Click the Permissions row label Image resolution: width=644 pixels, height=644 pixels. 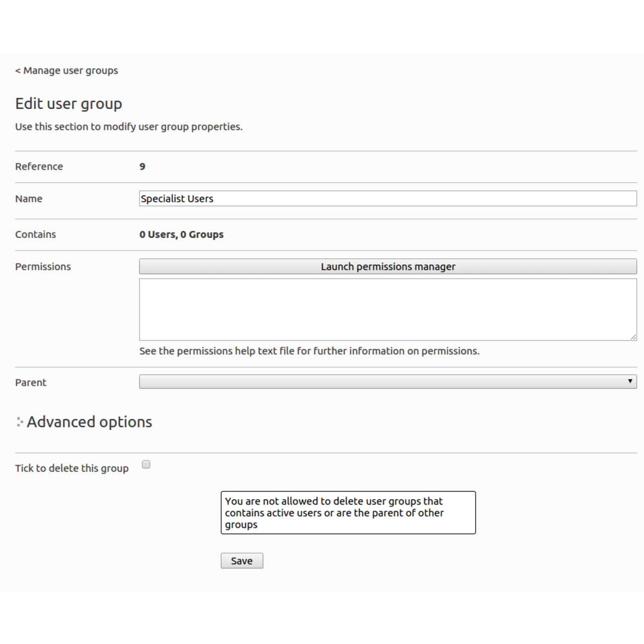point(43,267)
